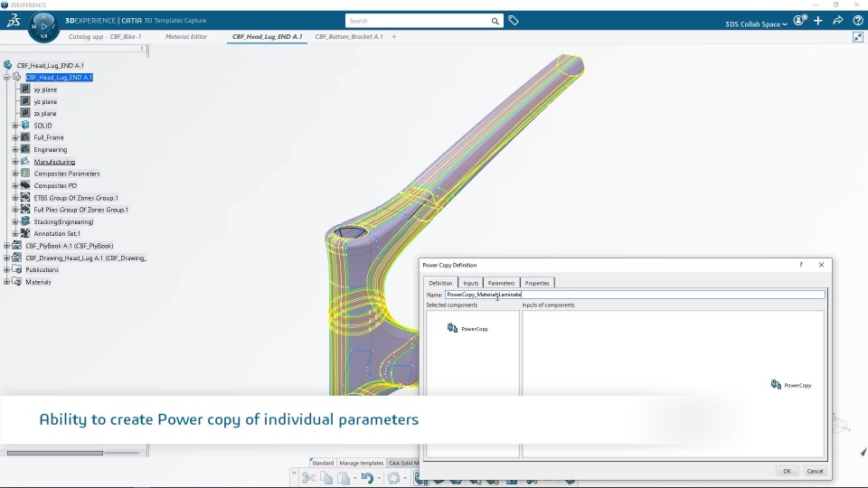Toggle fullscreen expand icon below top bar
The width and height of the screenshot is (868, 488).
click(857, 37)
